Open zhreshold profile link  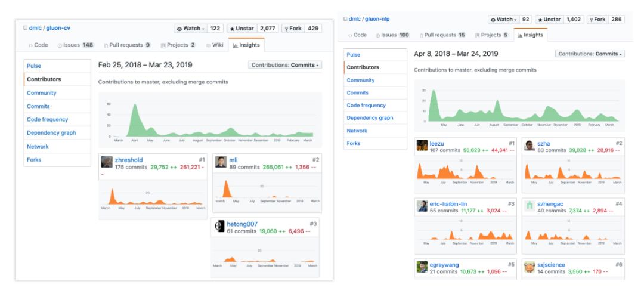tap(129, 160)
